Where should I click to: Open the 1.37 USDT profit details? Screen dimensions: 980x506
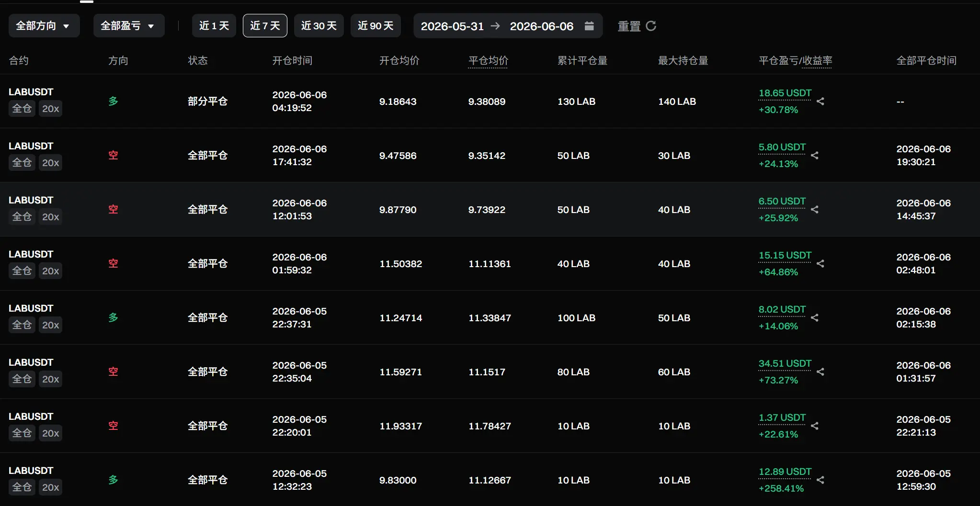(x=782, y=418)
